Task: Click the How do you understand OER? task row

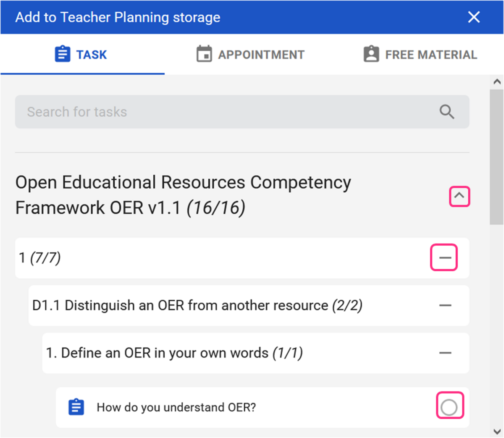Action: click(262, 407)
